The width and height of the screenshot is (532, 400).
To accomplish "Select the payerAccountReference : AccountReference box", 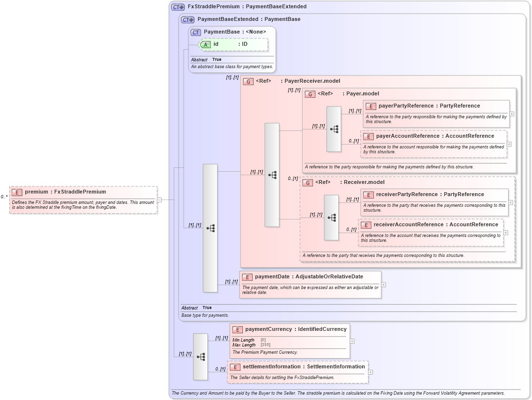I will click(435, 136).
